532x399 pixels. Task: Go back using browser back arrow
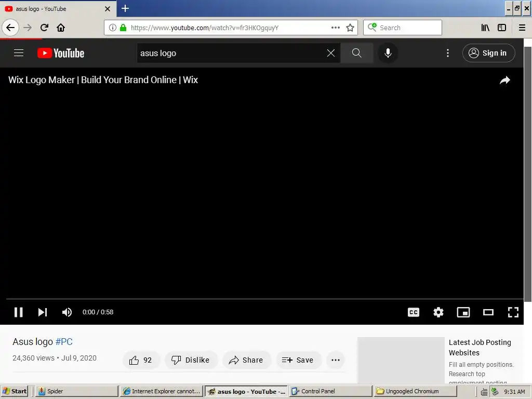[10, 28]
